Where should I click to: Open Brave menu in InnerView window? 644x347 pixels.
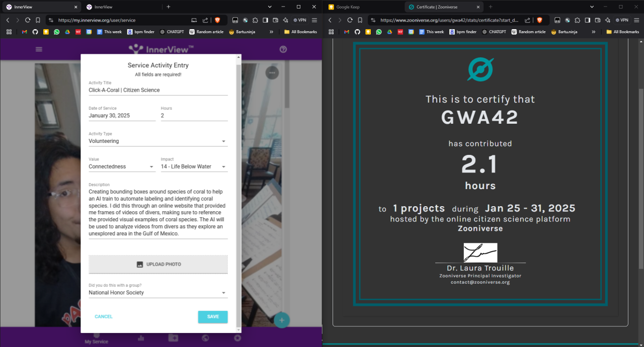(314, 20)
